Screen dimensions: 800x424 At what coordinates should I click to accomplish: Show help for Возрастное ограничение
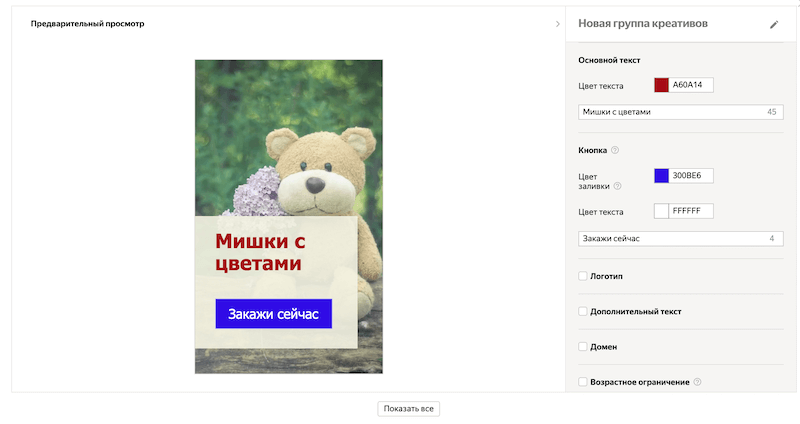click(697, 382)
